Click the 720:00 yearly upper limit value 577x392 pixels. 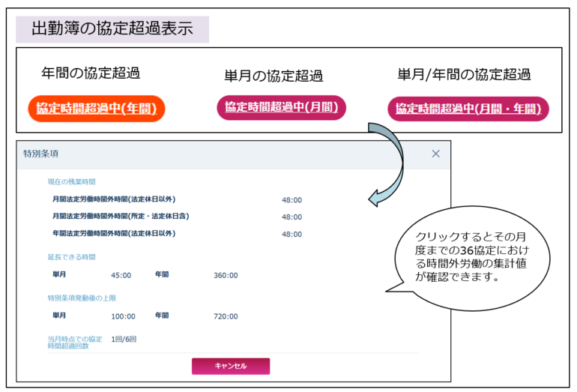point(226,316)
